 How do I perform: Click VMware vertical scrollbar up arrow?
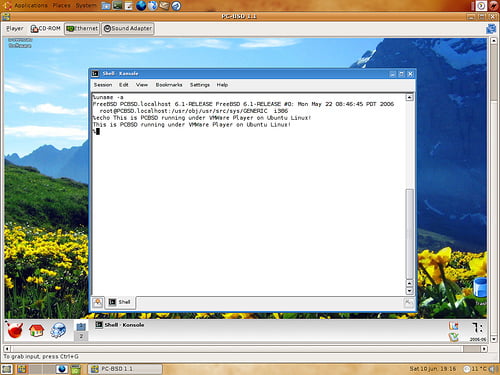[494, 40]
